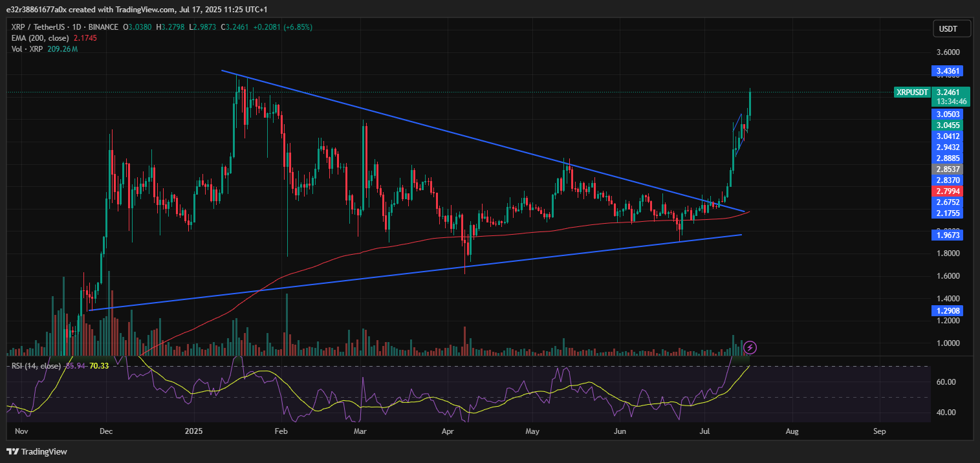
Task: Click the RSI value 70.33
Action: tap(100, 366)
